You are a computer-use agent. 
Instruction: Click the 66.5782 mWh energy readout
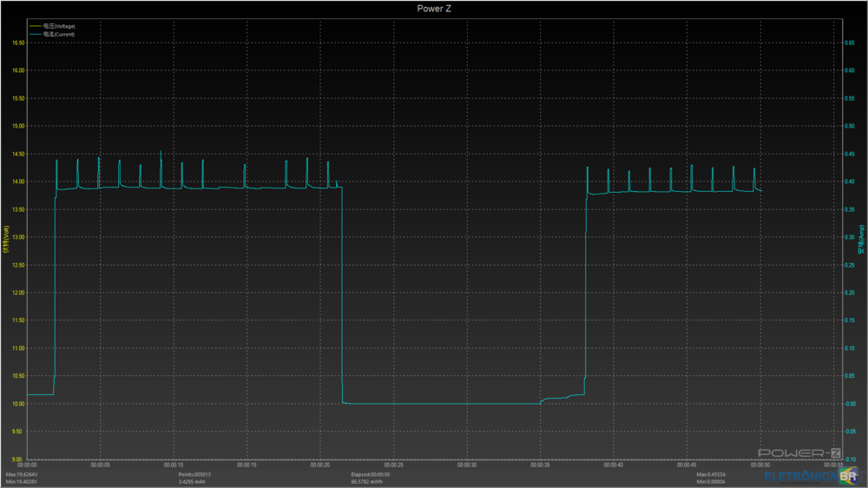pos(368,481)
